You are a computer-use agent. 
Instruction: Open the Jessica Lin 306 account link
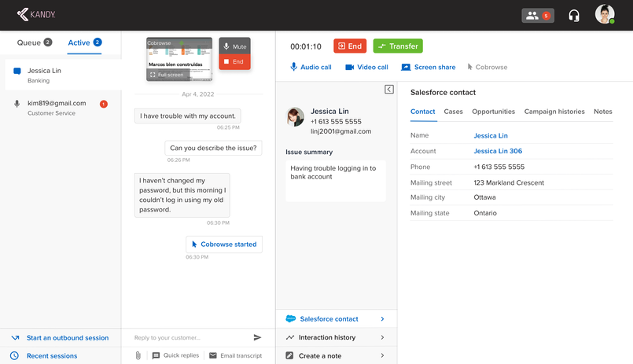(x=498, y=151)
